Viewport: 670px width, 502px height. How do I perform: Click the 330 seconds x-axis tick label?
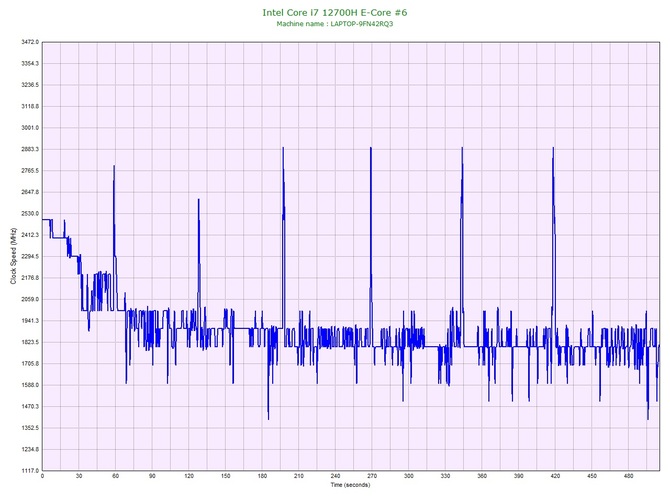pyautogui.click(x=446, y=476)
